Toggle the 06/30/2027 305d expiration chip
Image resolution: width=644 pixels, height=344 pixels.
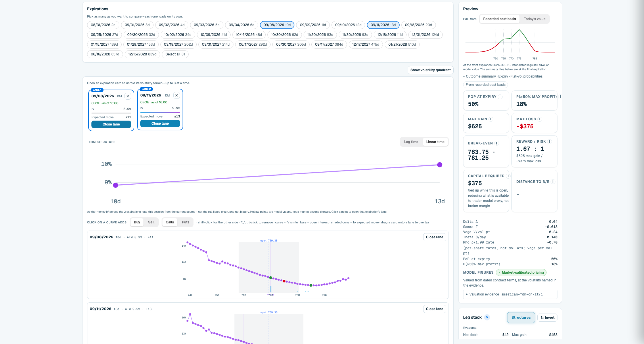tap(291, 45)
